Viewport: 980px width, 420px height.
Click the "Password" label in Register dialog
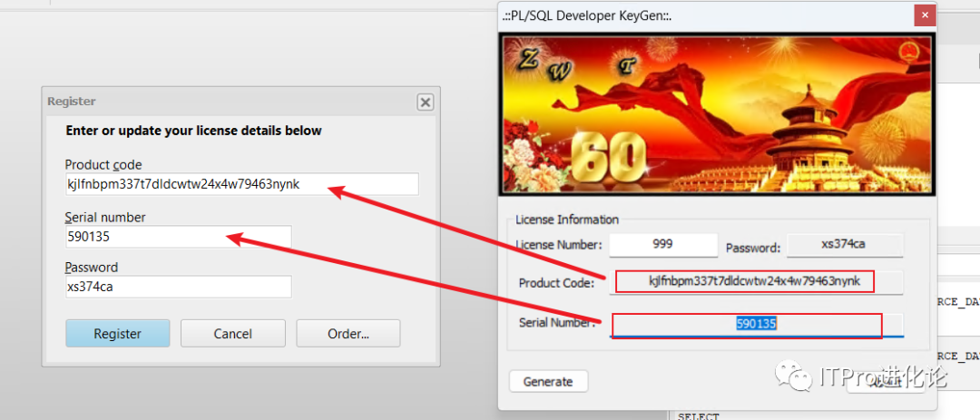coord(92,268)
